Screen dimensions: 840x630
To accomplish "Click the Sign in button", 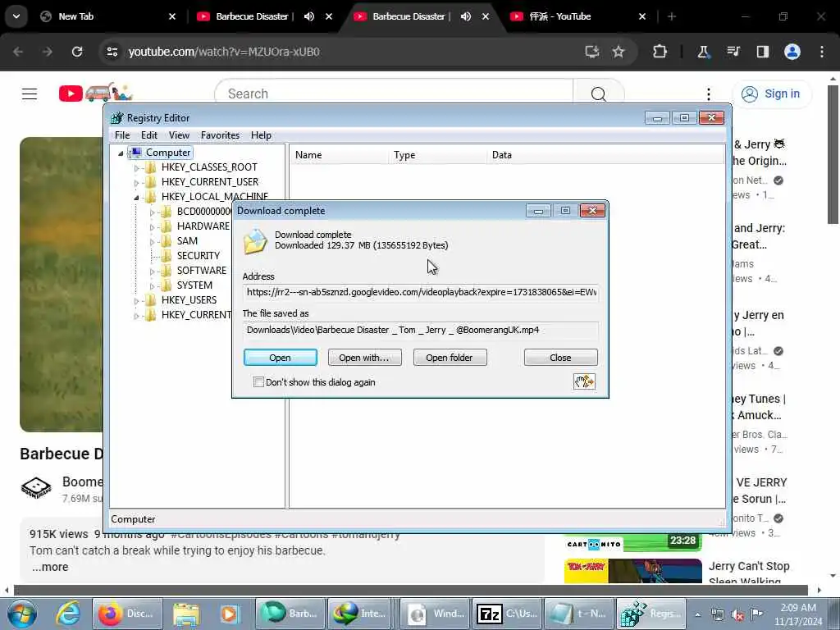I will pos(771,94).
